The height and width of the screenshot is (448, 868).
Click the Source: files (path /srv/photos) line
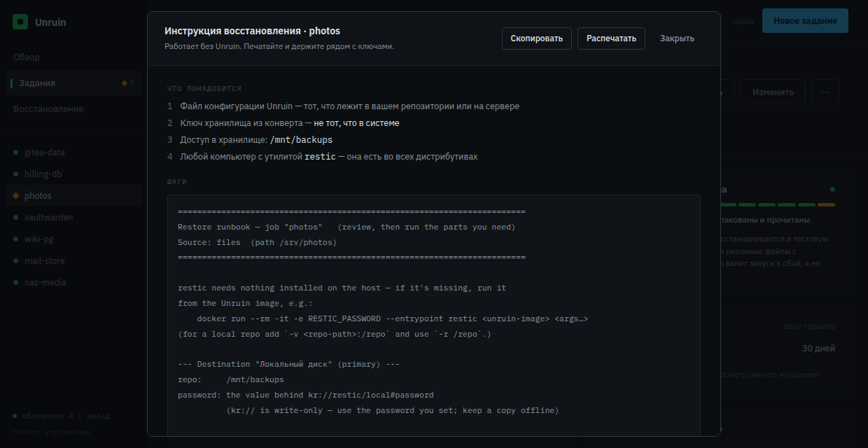coord(257,242)
